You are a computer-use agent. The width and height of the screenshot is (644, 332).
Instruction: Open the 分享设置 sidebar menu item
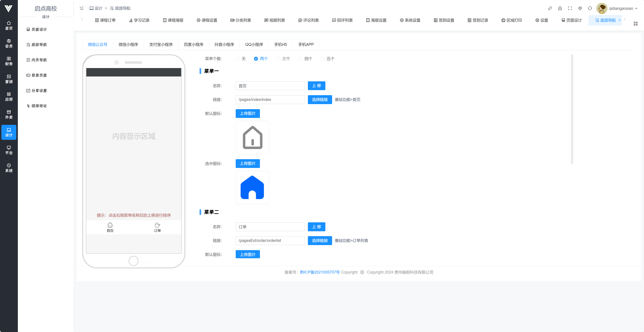coord(39,90)
